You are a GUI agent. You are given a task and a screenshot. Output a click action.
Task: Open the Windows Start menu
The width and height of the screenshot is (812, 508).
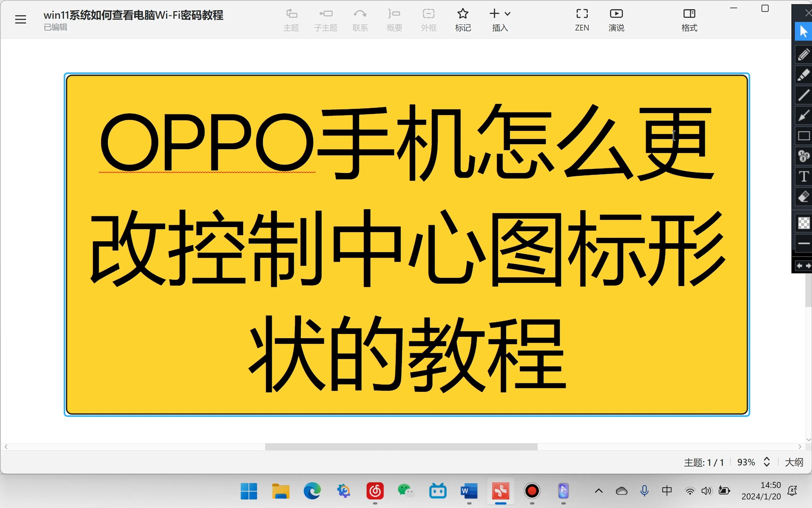(x=249, y=491)
